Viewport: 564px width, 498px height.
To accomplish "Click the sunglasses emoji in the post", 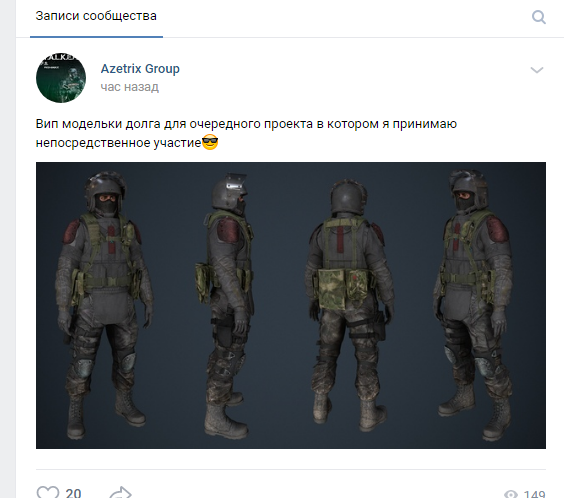I will (x=210, y=142).
